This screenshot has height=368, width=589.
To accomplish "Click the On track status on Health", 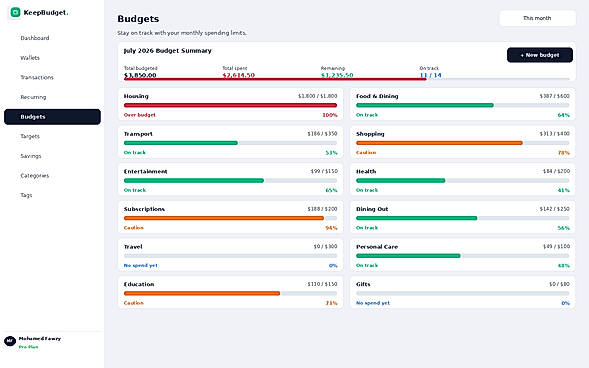I will pos(367,190).
